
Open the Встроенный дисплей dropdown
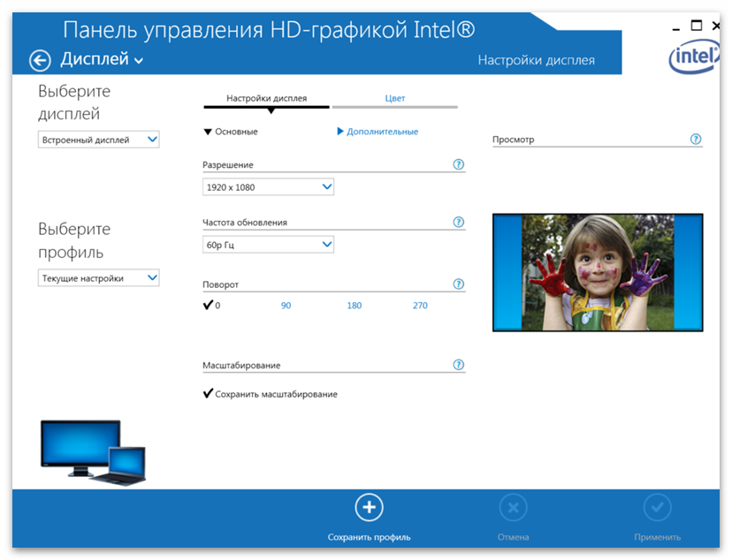tap(98, 140)
